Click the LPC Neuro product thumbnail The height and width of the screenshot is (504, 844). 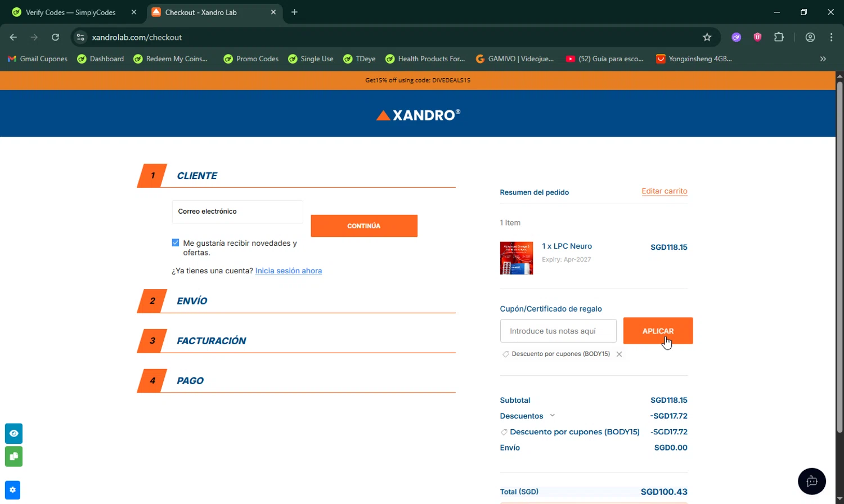coord(517,258)
